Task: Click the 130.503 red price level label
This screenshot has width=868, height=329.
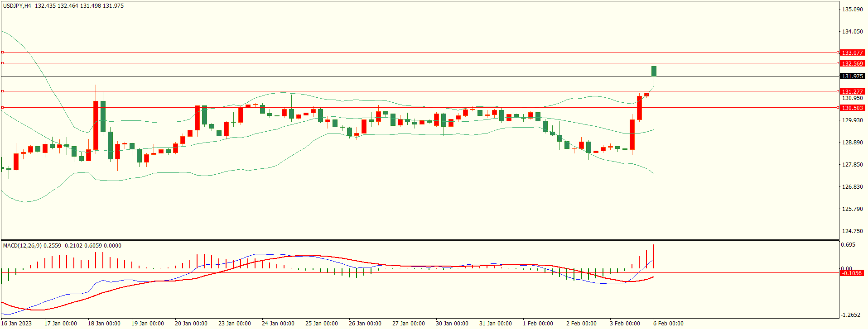Action: tap(852, 108)
